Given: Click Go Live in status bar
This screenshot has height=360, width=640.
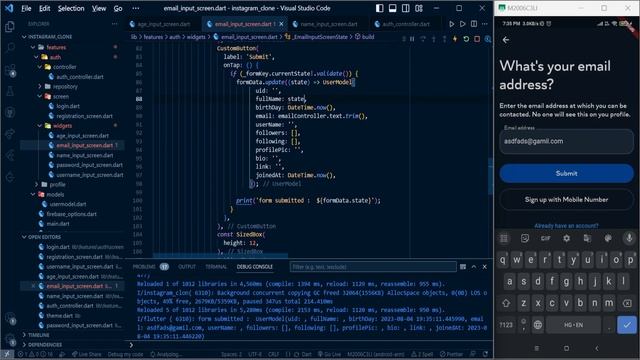Looking at the screenshot, I should [x=329, y=354].
